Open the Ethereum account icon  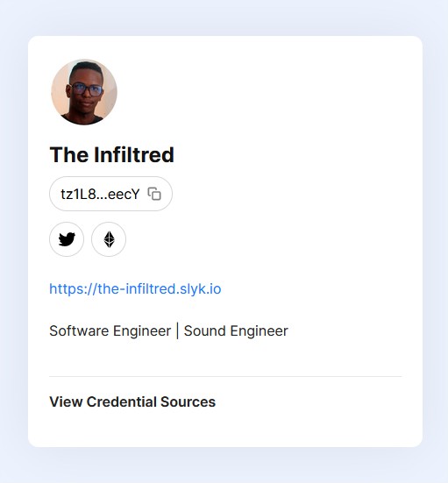(109, 239)
